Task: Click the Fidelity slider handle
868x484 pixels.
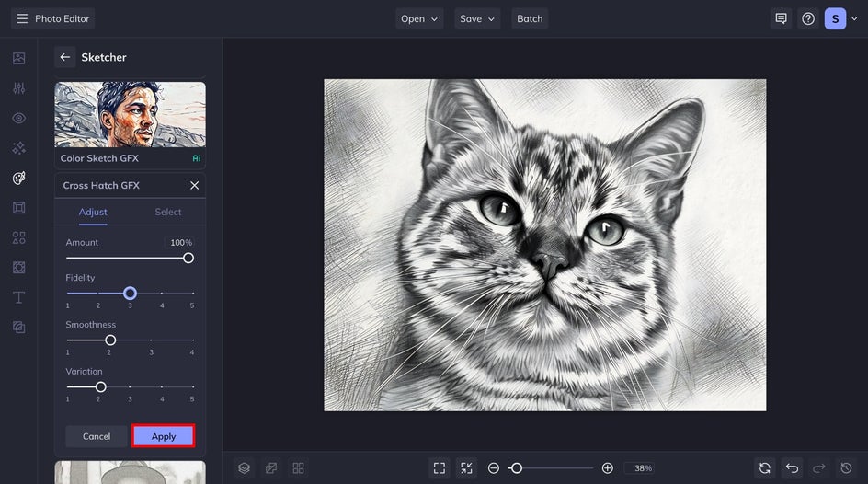Action: point(130,294)
